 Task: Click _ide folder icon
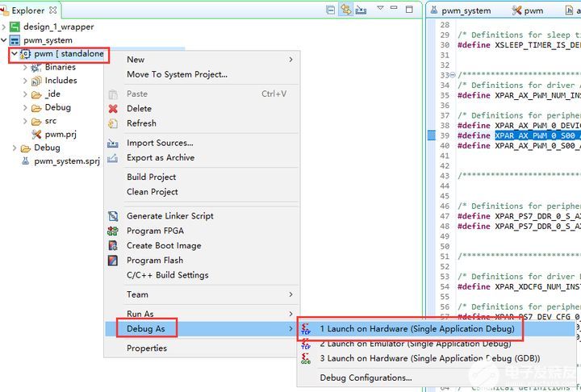[36, 94]
